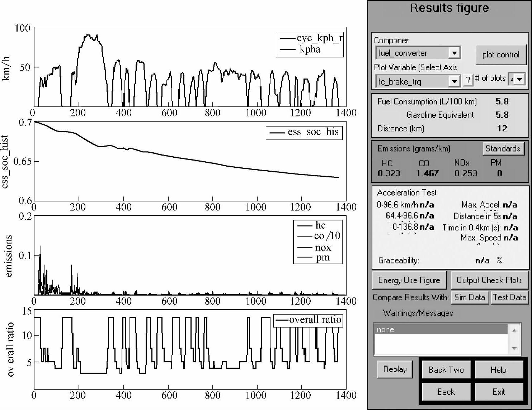Click the Max. Speed label

481,238
